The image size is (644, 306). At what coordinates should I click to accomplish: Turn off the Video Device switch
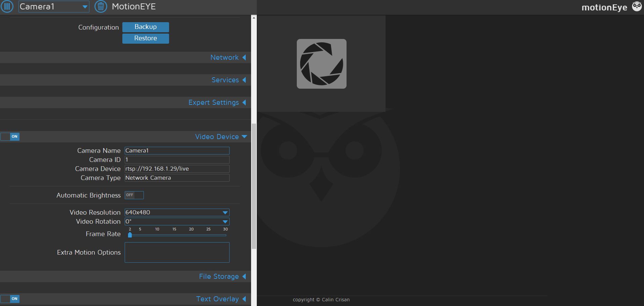[10, 137]
